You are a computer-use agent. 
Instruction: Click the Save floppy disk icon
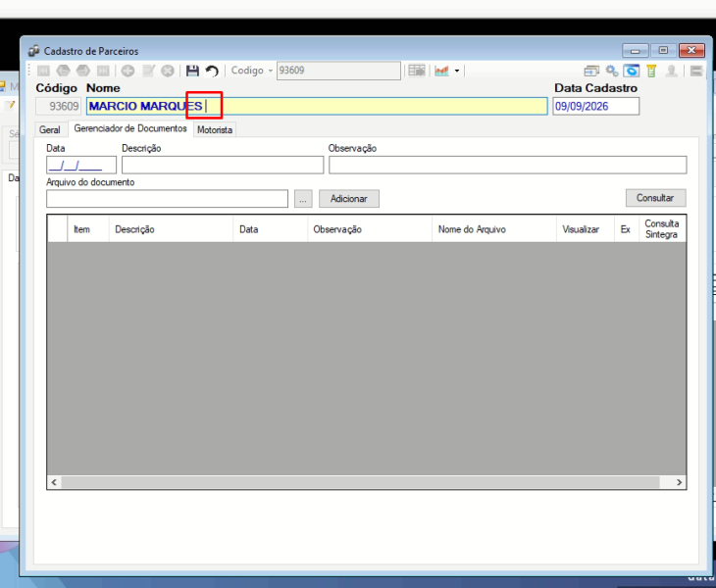tap(192, 71)
